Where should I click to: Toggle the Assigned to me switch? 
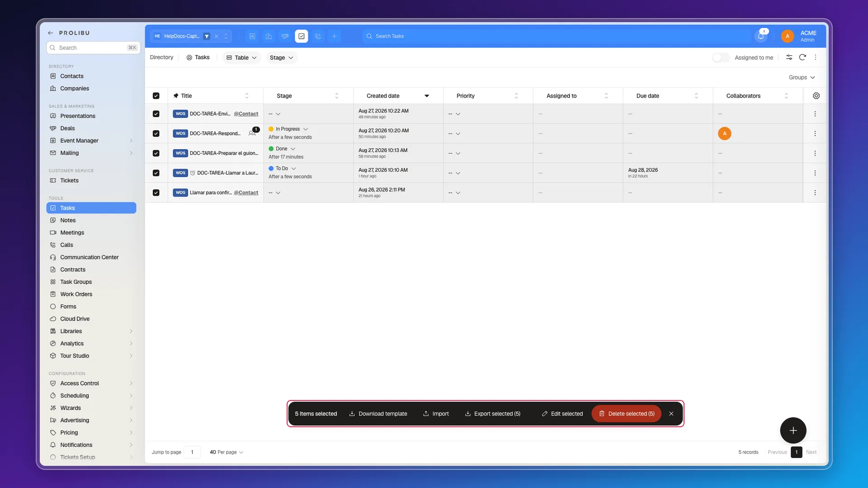pos(721,57)
